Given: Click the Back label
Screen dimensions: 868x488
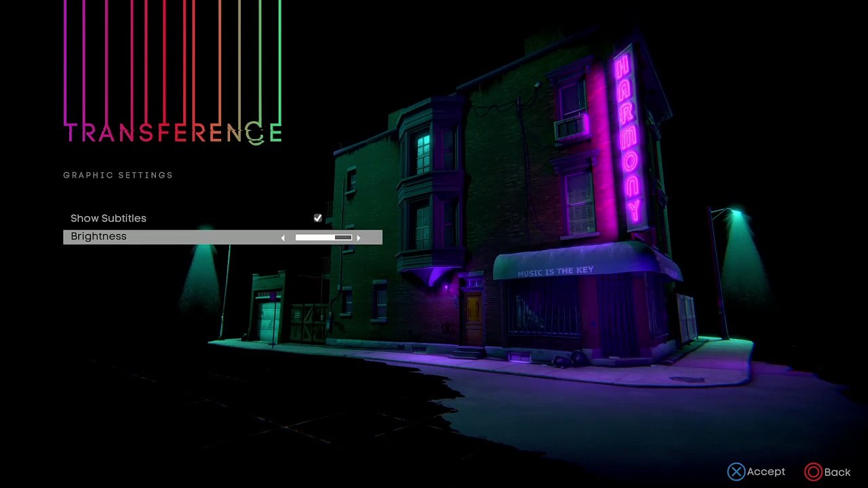Looking at the screenshot, I should (837, 472).
